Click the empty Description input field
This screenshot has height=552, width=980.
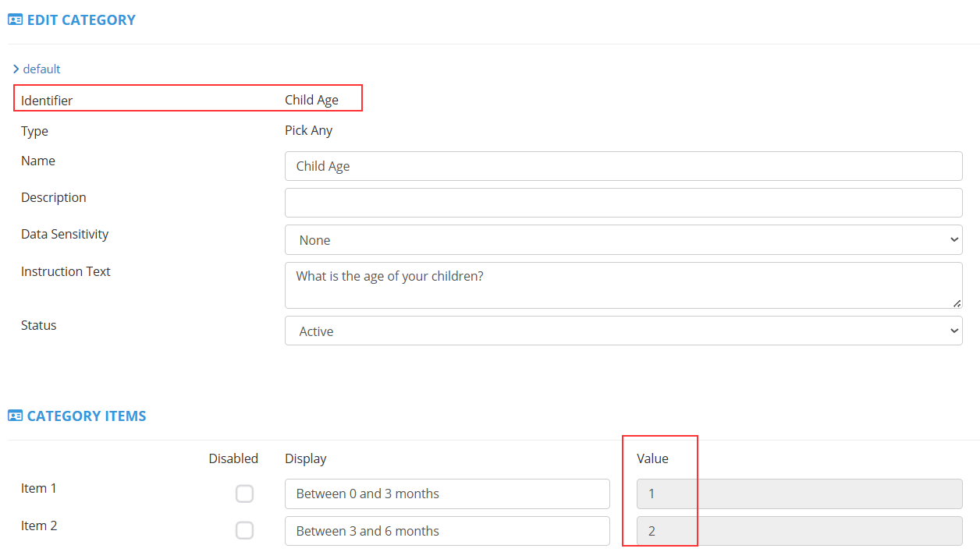[623, 203]
